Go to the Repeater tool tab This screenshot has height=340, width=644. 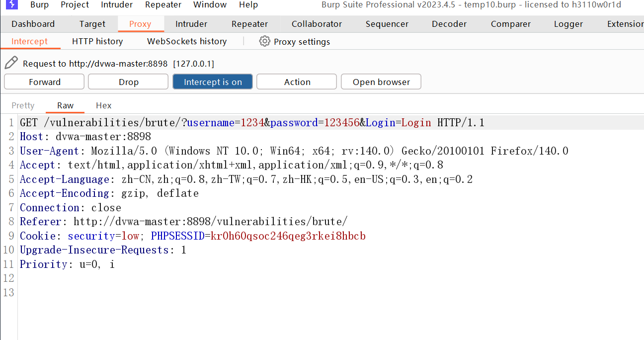coord(249,24)
